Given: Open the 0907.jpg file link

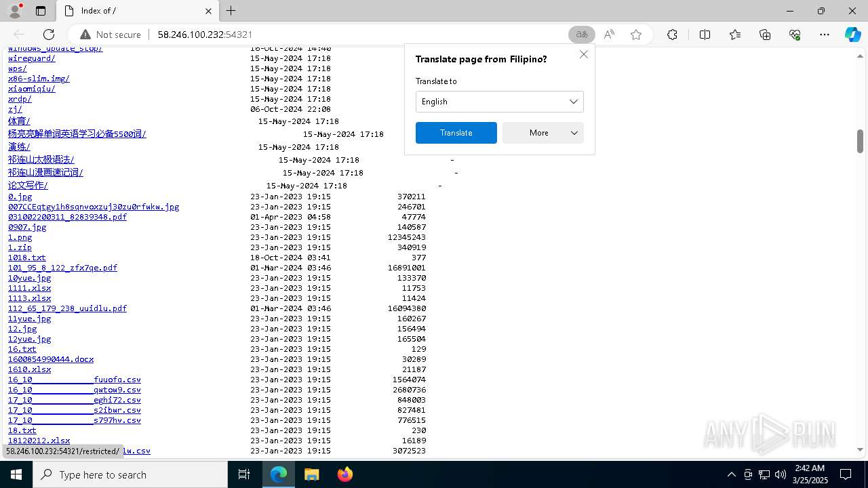Looking at the screenshot, I should 27,227.
